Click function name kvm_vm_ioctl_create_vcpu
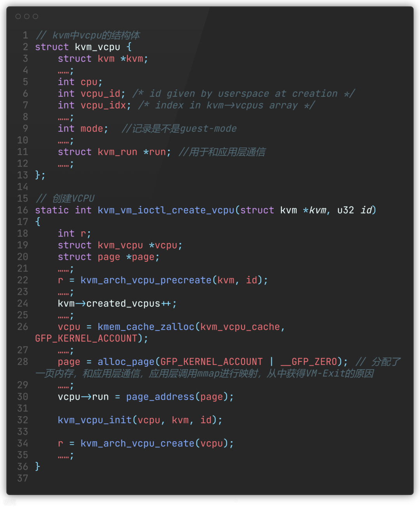The height and width of the screenshot is (510, 420). point(166,210)
